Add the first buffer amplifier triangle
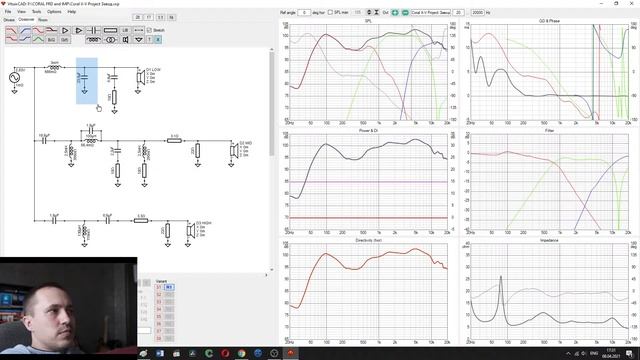This screenshot has width=640, height=360. 65,31
